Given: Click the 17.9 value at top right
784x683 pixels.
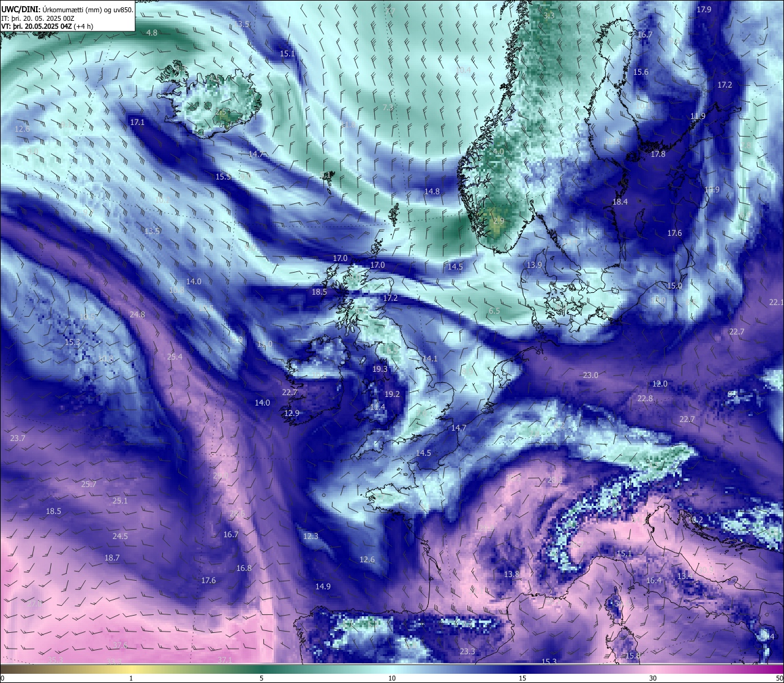Looking at the screenshot, I should [704, 9].
